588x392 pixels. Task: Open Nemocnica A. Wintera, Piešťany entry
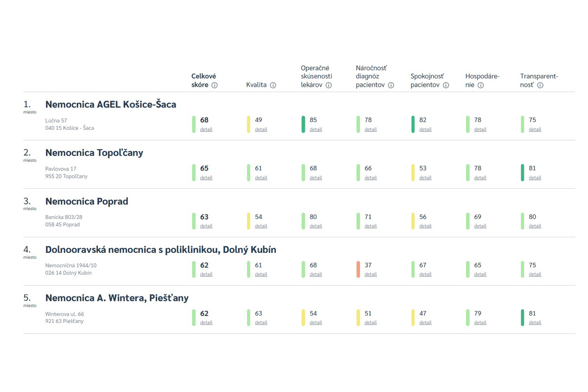tap(117, 298)
